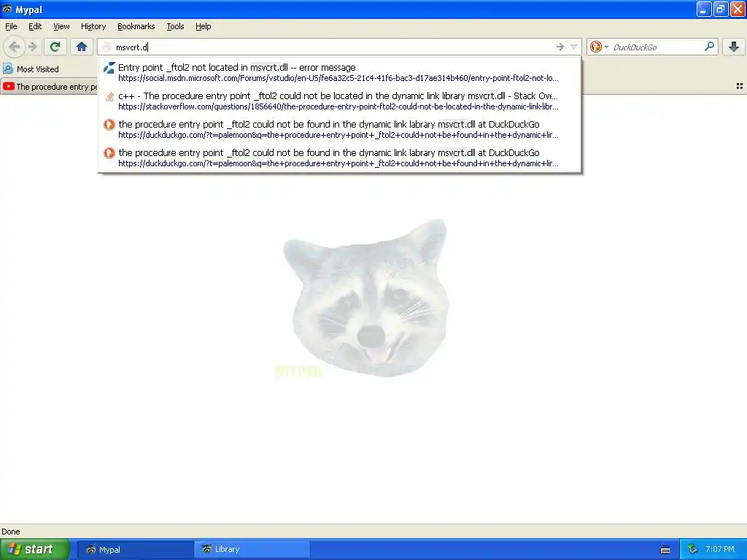This screenshot has height=560, width=747.
Task: Switch to the Mypal taskbar button
Action: (135, 549)
